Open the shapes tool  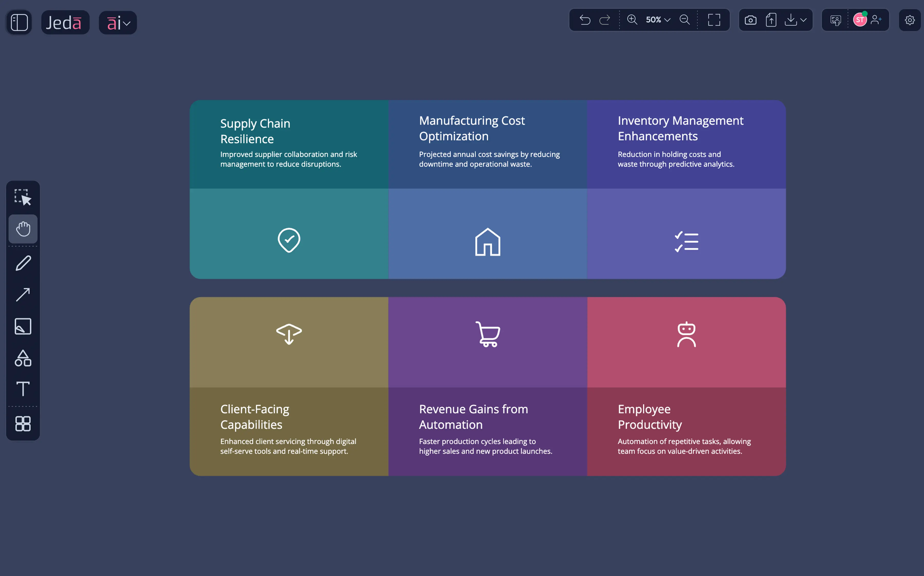point(23,358)
